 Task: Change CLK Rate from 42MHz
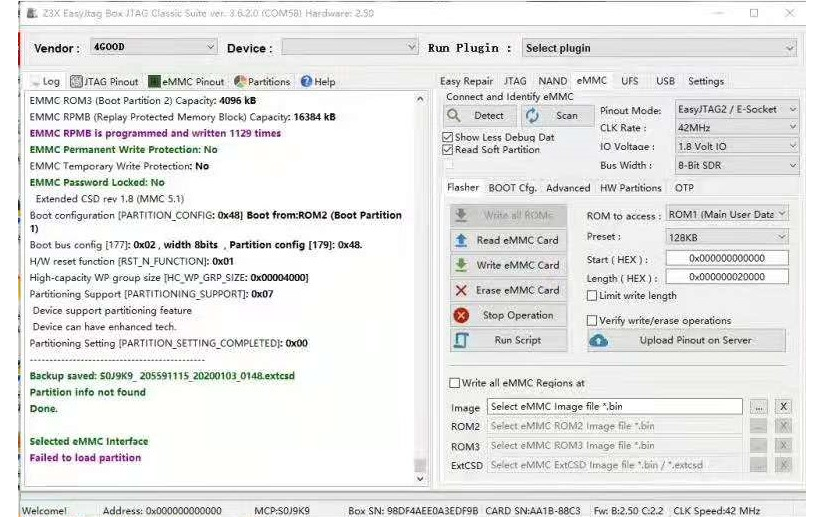(737, 128)
